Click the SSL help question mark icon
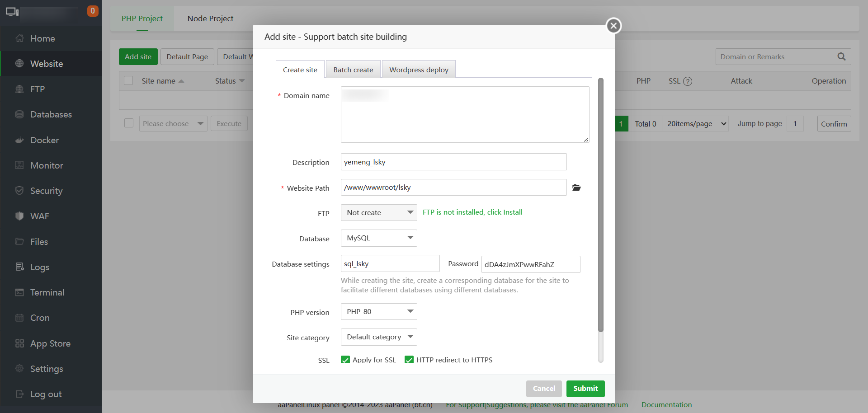This screenshot has width=868, height=413. pyautogui.click(x=688, y=81)
